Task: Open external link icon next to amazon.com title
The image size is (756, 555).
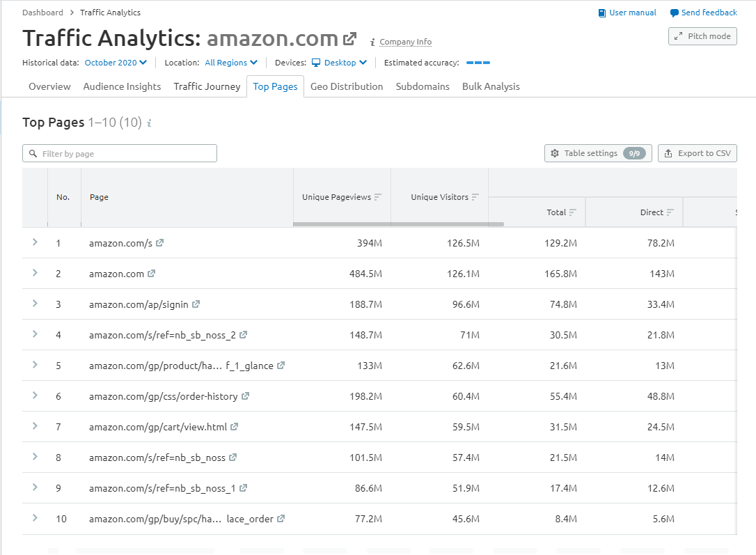Action: point(349,39)
